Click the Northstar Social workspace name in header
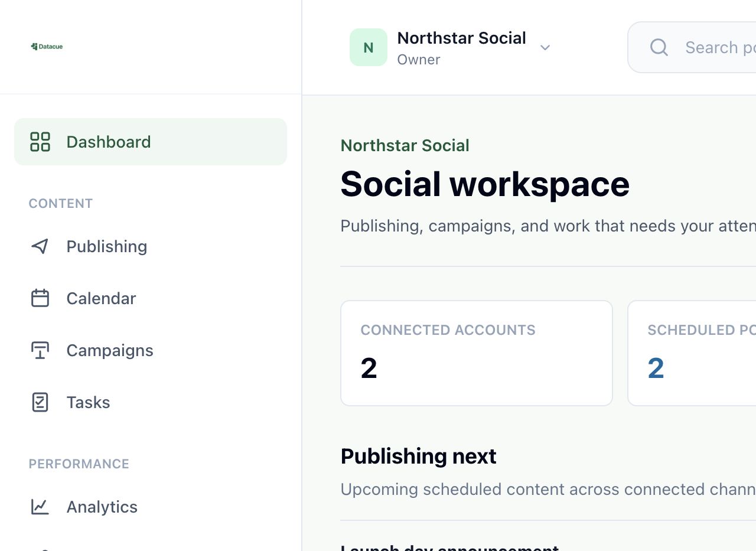The image size is (756, 551). pyautogui.click(x=461, y=38)
